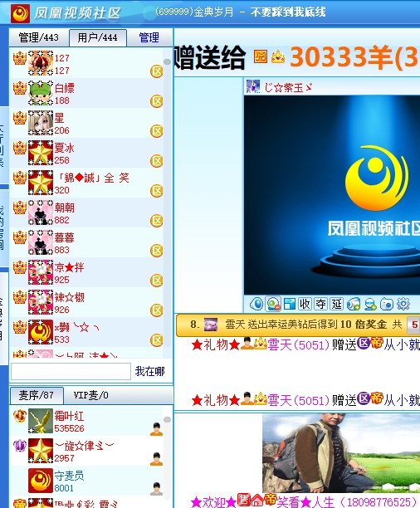
Task: Click the 延 extend button below video
Action: coord(337,304)
